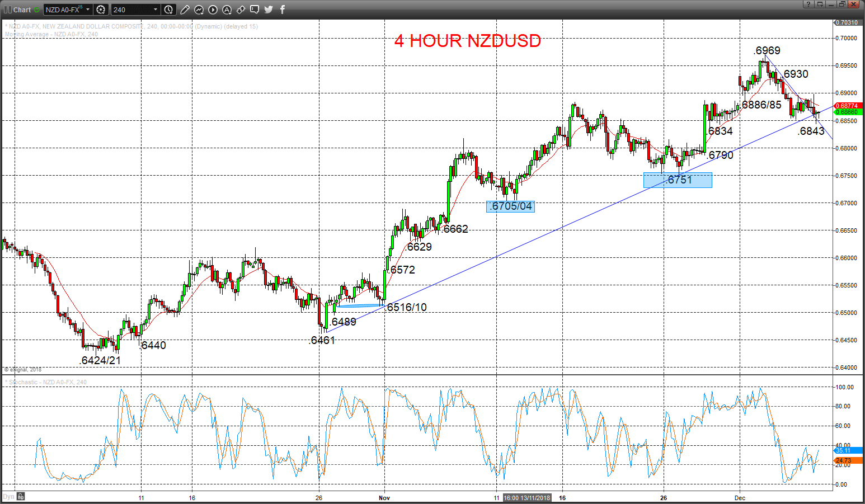Click the .6489 price annotation
The width and height of the screenshot is (865, 504).
pos(342,322)
